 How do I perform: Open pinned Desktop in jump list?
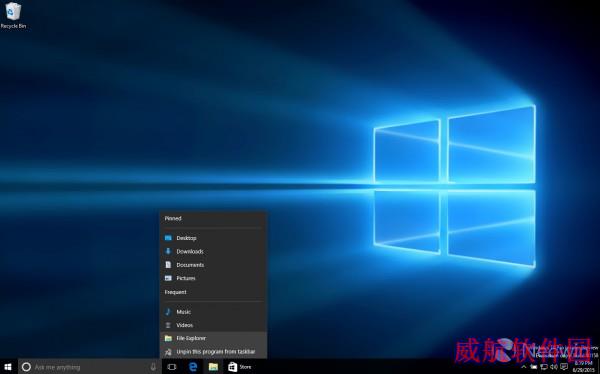click(x=213, y=238)
